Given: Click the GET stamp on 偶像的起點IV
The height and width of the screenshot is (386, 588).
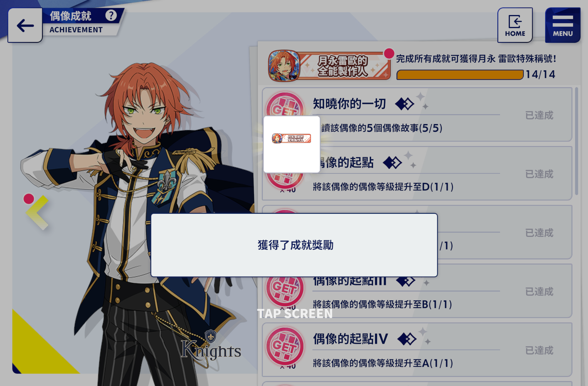Looking at the screenshot, I should pyautogui.click(x=285, y=346).
